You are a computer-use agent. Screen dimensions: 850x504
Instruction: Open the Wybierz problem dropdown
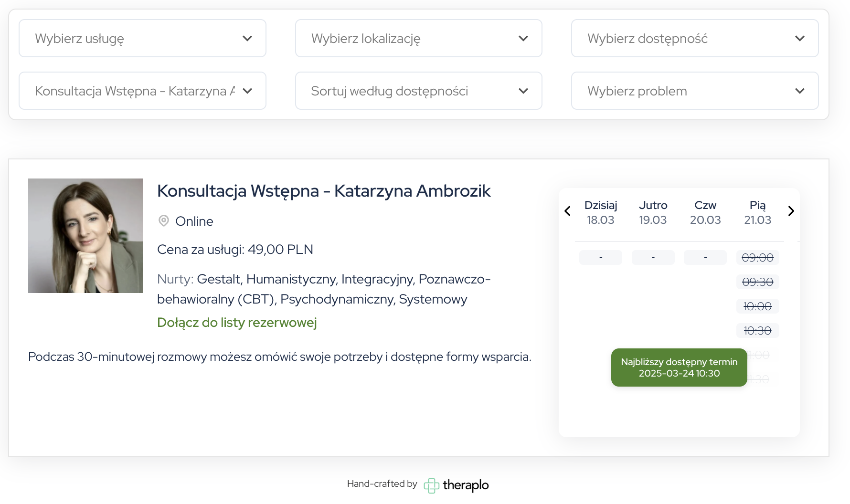pos(694,91)
